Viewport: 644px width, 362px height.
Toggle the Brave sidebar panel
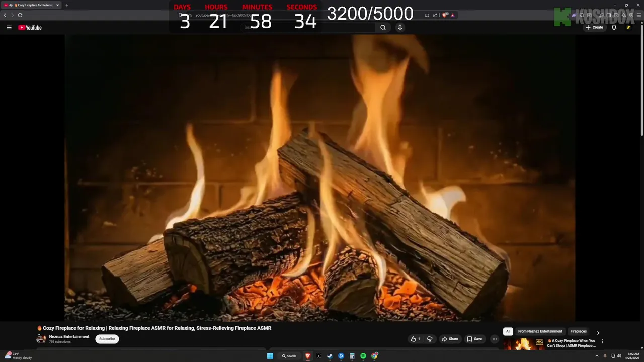pyautogui.click(x=608, y=15)
